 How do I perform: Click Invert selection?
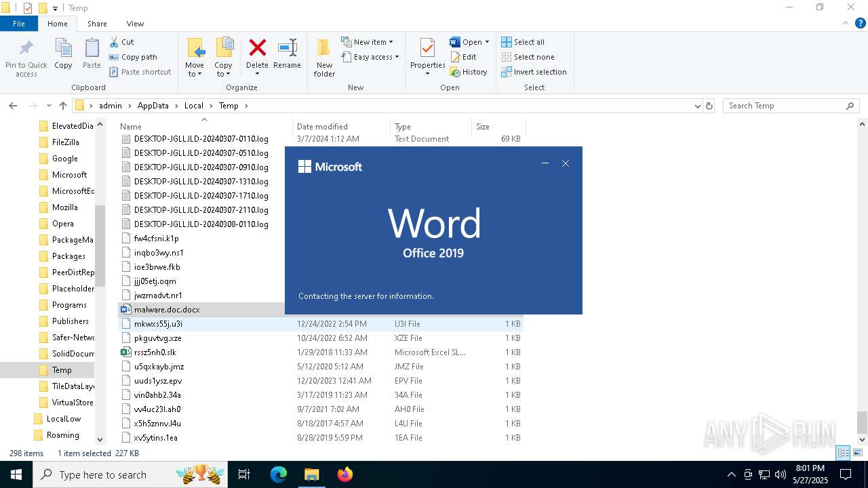(x=534, y=72)
